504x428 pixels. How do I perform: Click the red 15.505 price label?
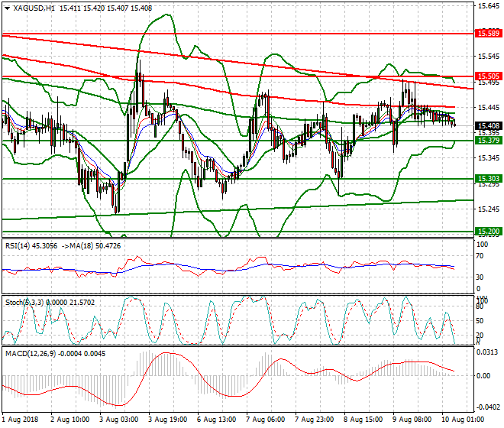(x=489, y=76)
